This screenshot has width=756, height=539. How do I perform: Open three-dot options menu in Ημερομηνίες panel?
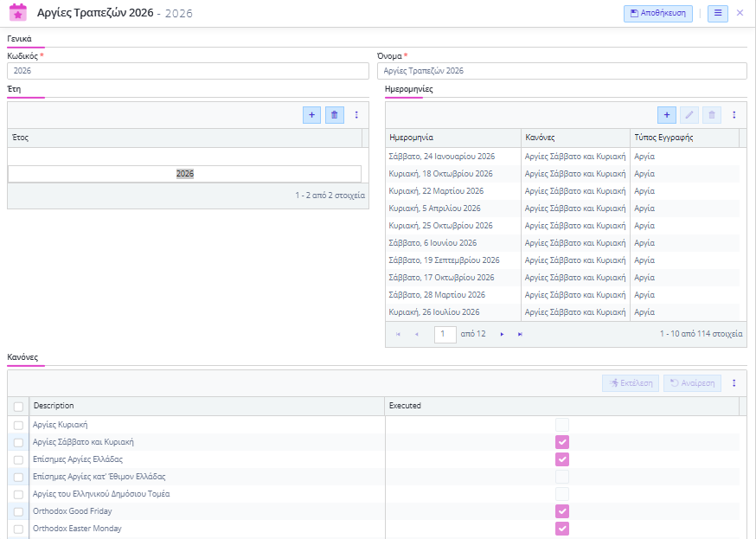click(x=734, y=115)
